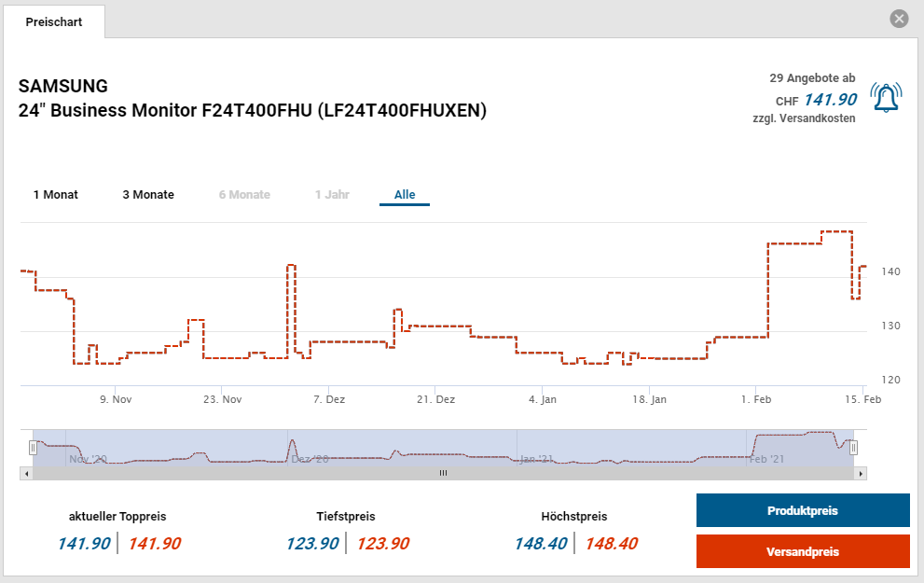
Task: Click the right range handle of navigator
Action: point(853,448)
